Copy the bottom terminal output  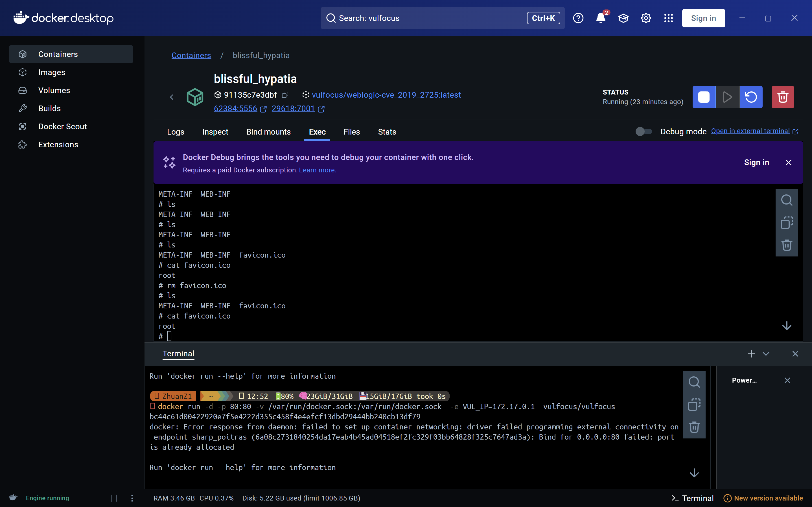(694, 405)
